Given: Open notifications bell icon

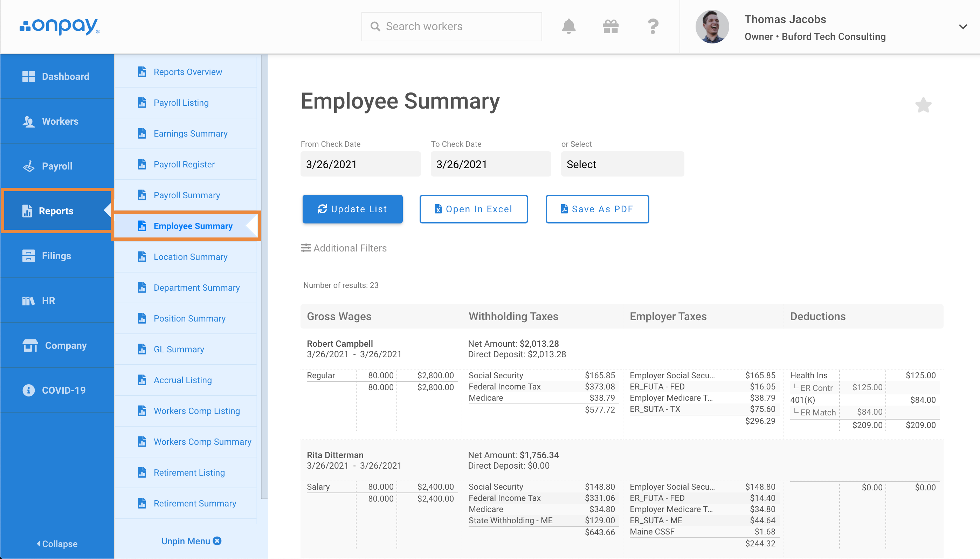Looking at the screenshot, I should pyautogui.click(x=568, y=27).
